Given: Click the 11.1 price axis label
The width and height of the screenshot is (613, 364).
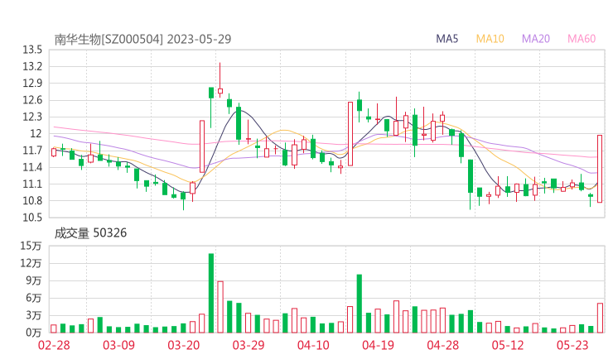Looking at the screenshot, I should coord(32,184).
